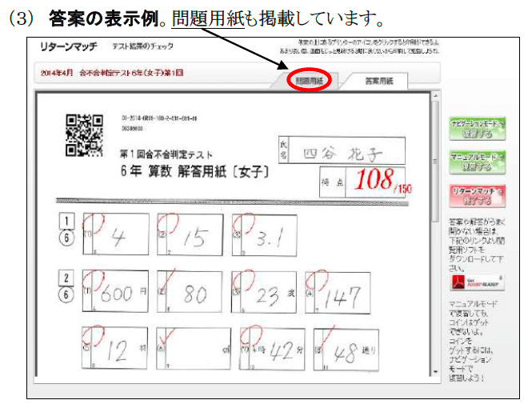
Task: Click the red リターンマッチ finish button
Action: [477, 196]
